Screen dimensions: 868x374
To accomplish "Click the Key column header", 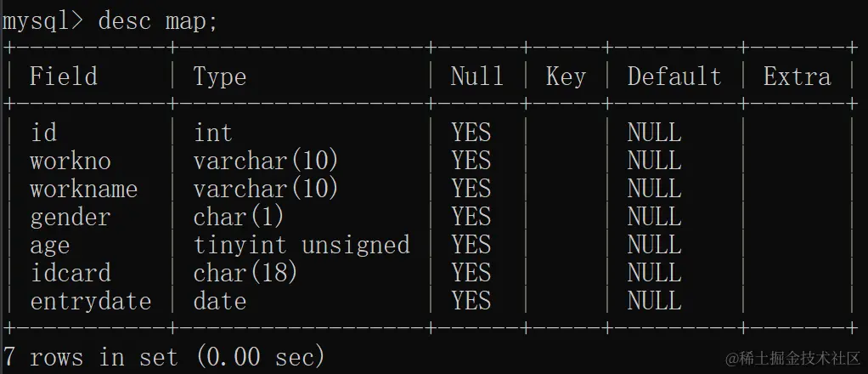I will (566, 77).
